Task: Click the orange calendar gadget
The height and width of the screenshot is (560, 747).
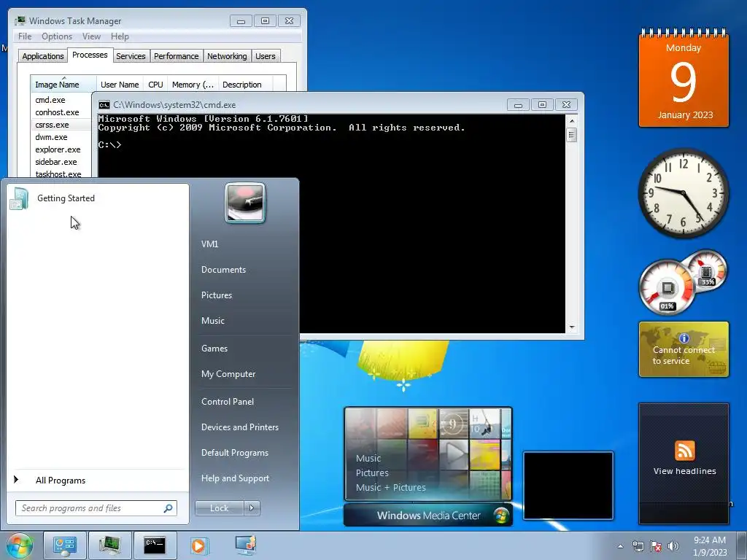Action: coord(684,79)
